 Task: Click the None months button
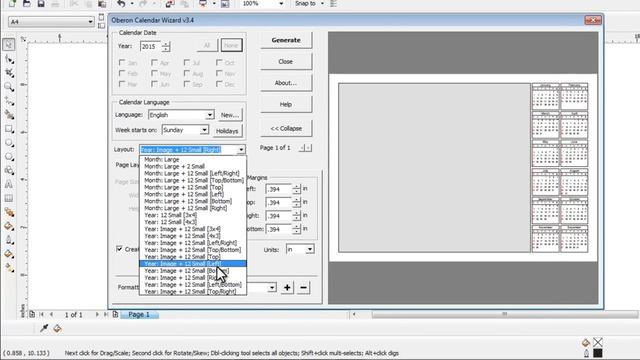coord(231,45)
